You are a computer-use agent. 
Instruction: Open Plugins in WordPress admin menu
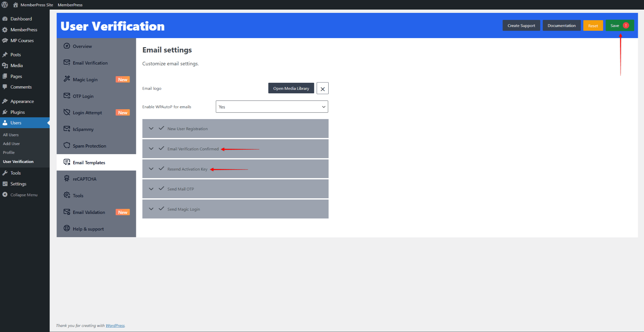[x=17, y=112]
